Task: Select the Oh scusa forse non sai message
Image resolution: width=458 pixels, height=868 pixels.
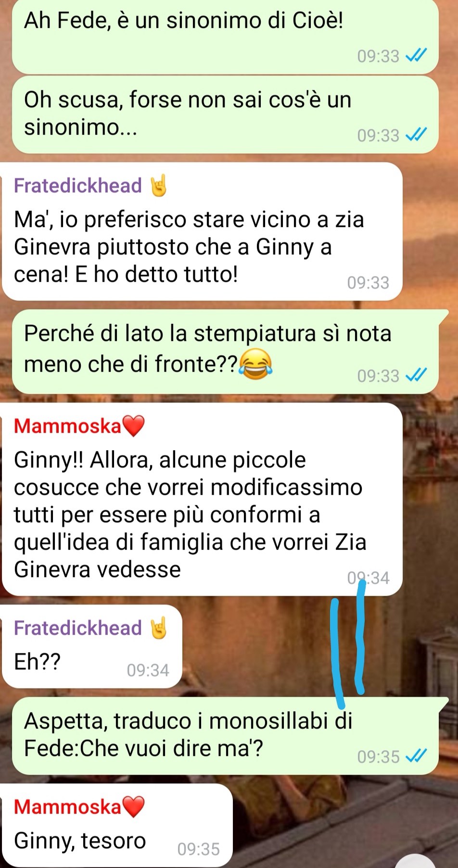Action: 225,115
